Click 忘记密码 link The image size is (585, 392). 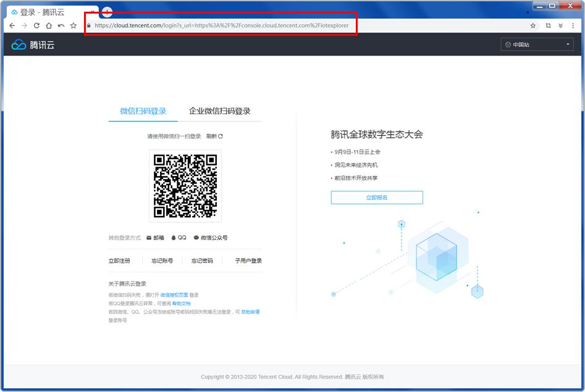(202, 261)
